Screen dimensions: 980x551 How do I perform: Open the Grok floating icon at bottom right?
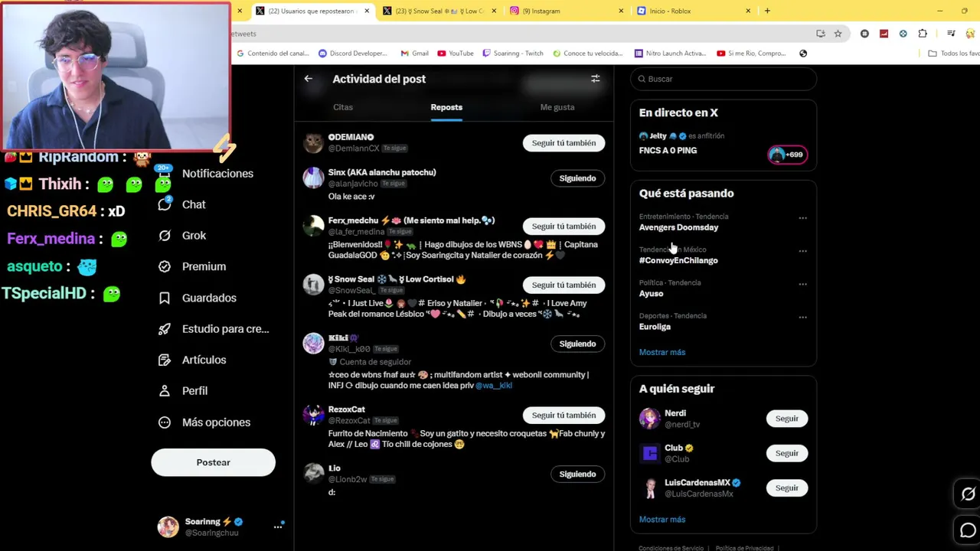(x=968, y=494)
